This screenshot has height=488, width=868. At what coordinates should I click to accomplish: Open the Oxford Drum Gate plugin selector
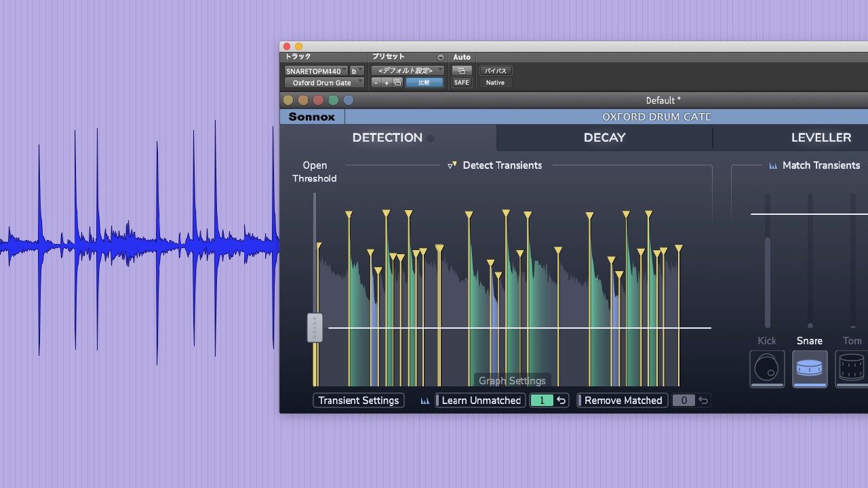pos(324,83)
